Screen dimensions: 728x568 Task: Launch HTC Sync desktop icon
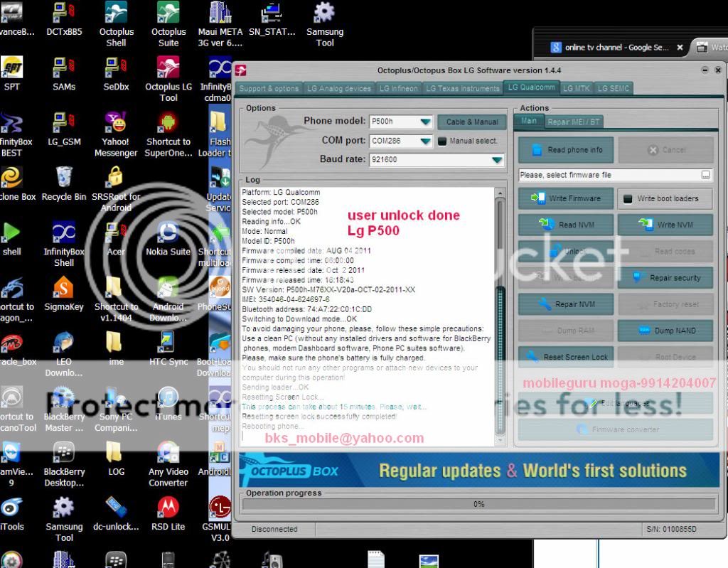pyautogui.click(x=168, y=348)
